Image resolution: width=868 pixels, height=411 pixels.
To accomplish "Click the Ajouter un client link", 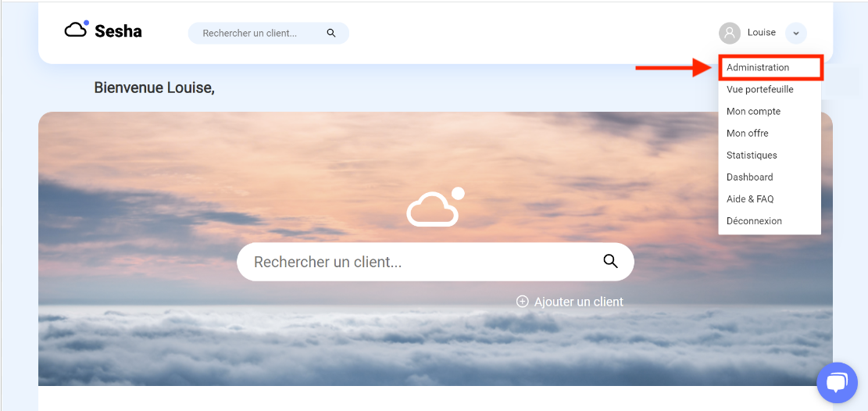I will 570,302.
